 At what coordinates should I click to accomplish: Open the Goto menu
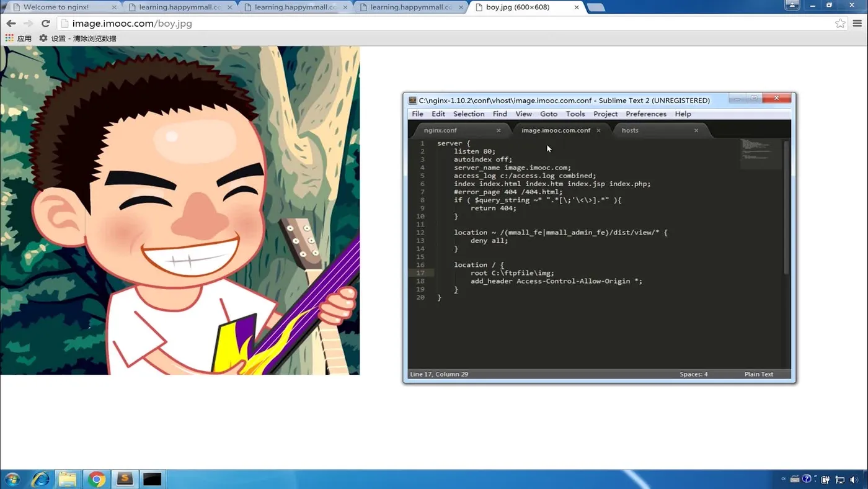click(549, 114)
